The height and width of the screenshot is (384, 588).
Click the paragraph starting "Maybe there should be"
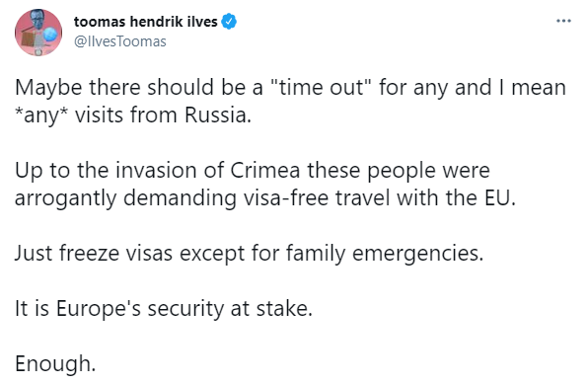coord(291,101)
